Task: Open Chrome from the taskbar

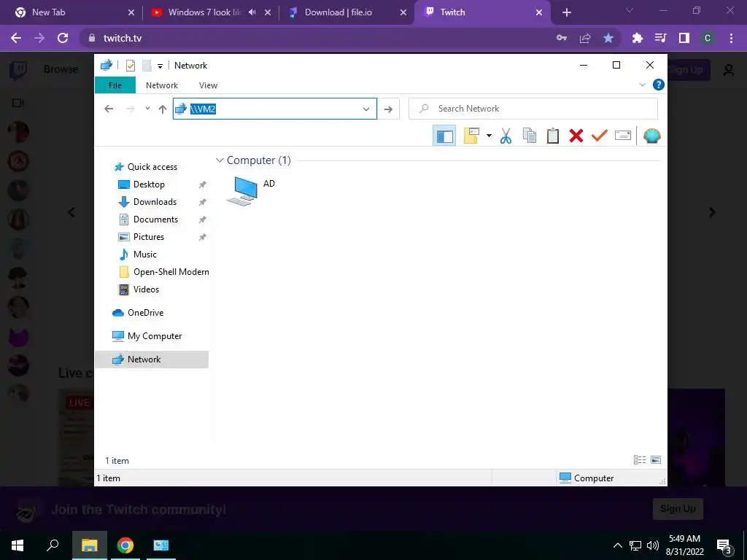Action: (x=125, y=545)
